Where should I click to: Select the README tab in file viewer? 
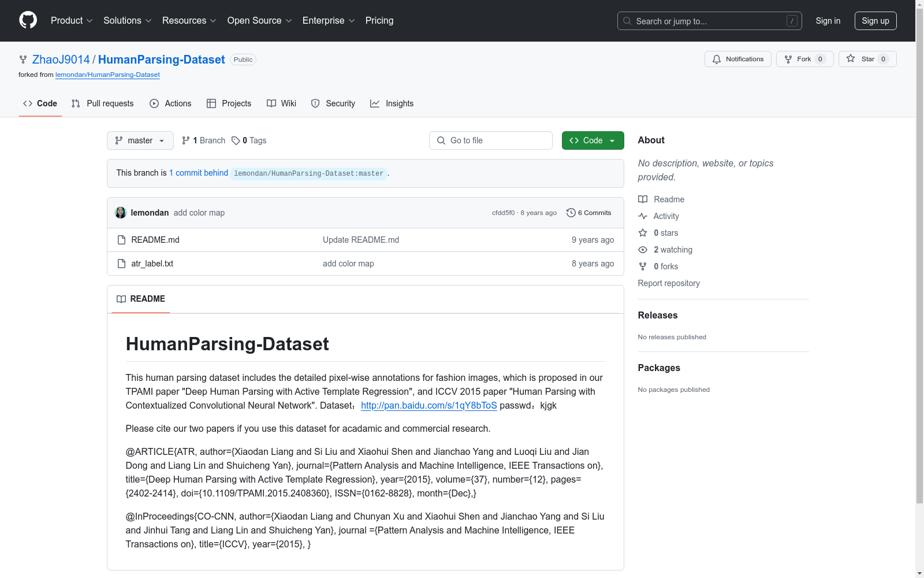(141, 299)
